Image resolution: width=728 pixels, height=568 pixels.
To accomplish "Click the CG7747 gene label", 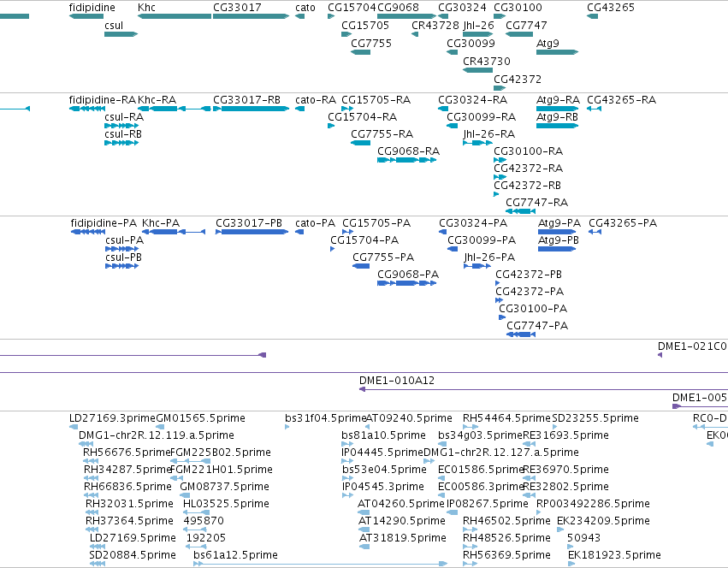I will click(526, 26).
